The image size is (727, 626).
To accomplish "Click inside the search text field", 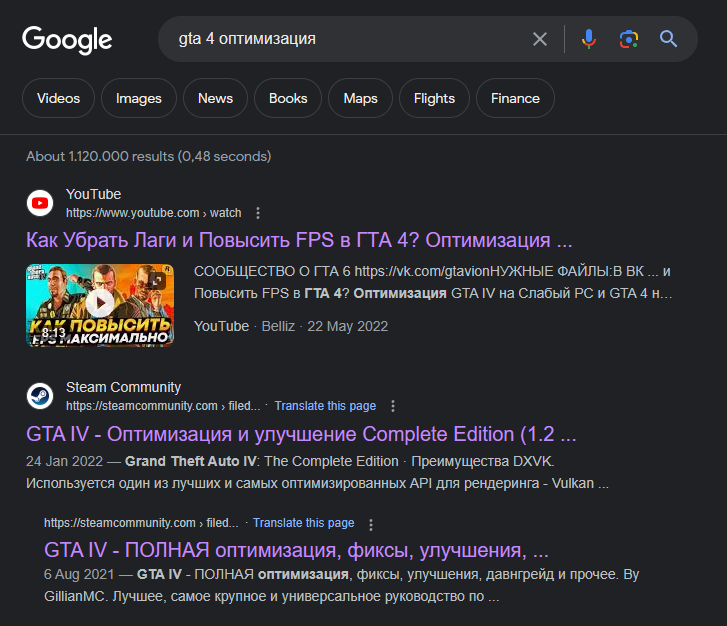I will click(x=350, y=40).
